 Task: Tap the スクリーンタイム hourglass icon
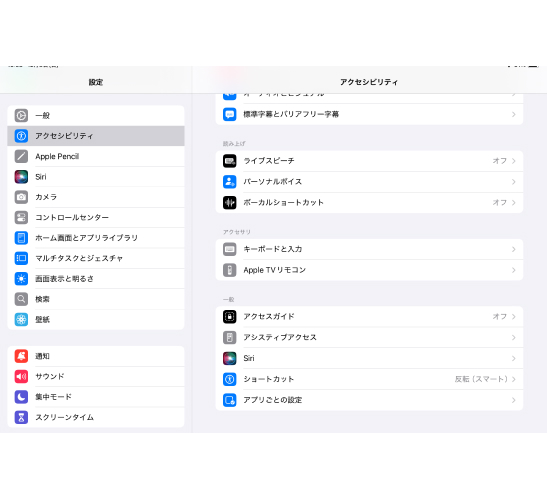pyautogui.click(x=21, y=417)
